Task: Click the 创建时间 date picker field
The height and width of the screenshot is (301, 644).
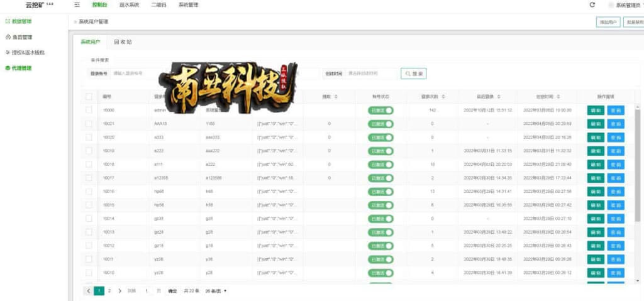Action: [371, 74]
